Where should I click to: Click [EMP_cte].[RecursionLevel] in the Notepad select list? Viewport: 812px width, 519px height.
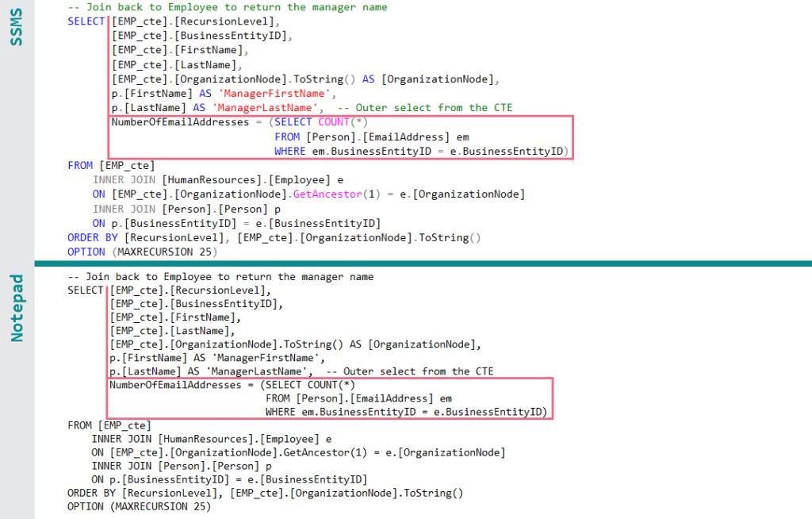click(187, 290)
